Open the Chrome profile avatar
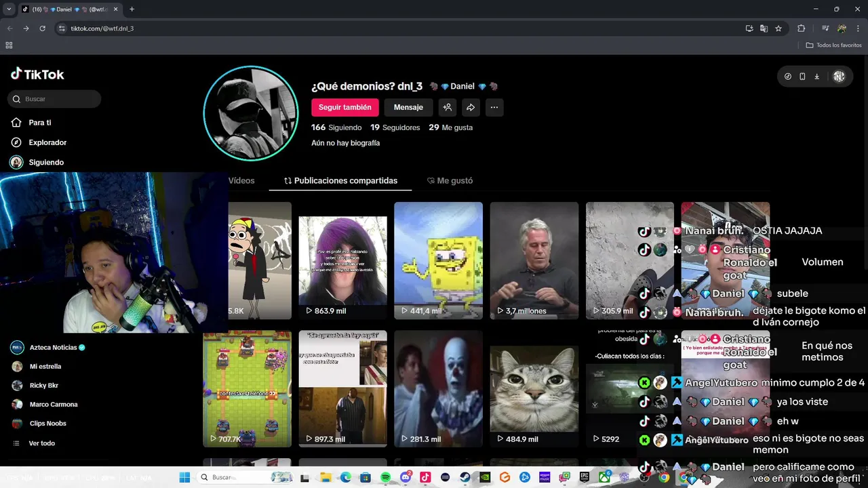The image size is (868, 488). [x=842, y=28]
